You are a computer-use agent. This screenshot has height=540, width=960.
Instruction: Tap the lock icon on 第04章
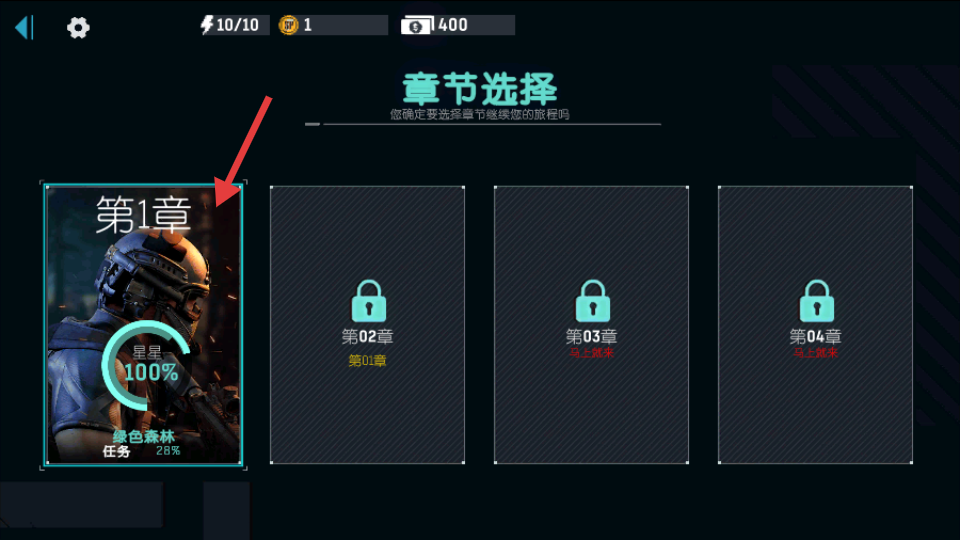[816, 301]
